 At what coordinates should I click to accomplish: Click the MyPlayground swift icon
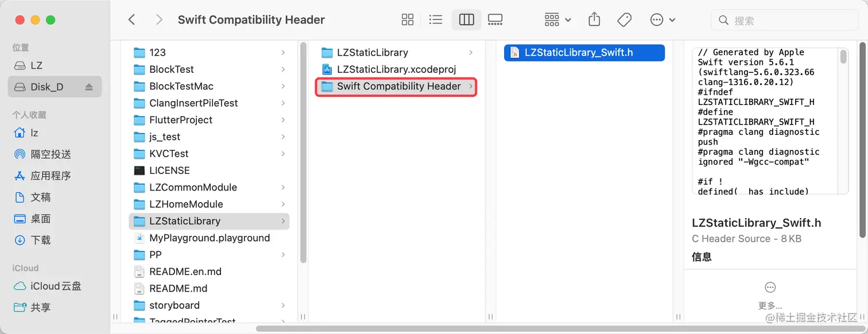tap(139, 238)
